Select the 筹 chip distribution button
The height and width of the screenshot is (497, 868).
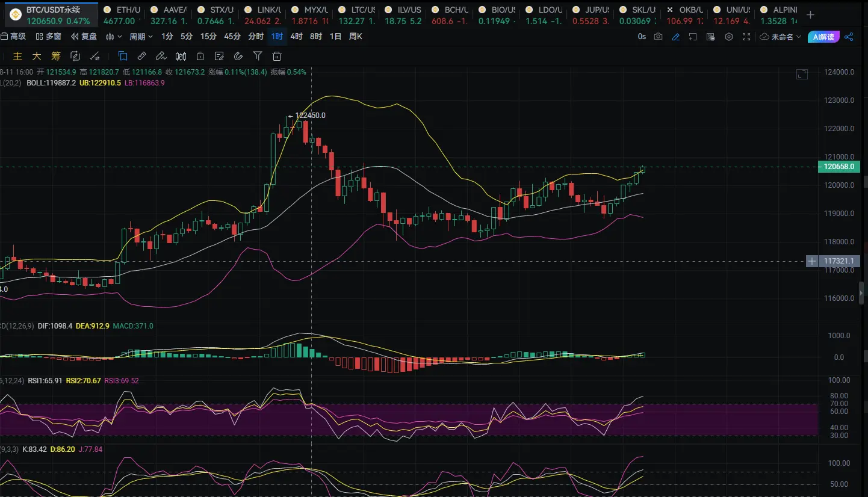(56, 57)
